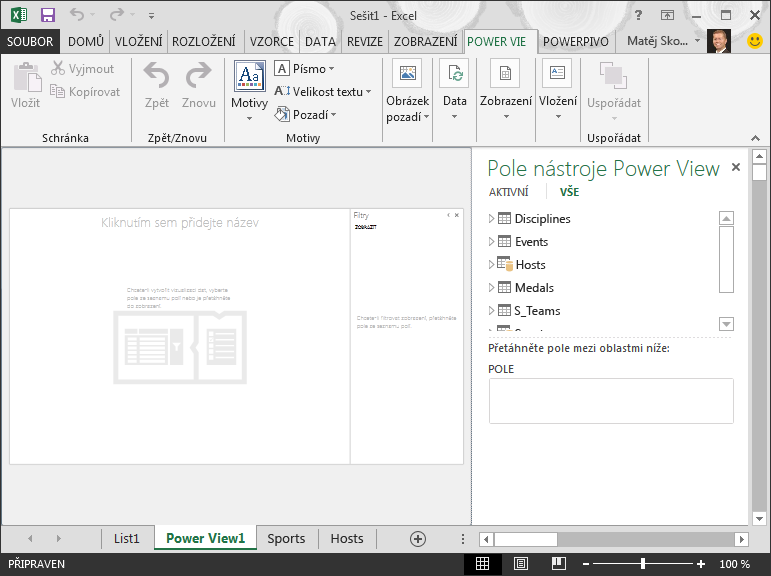Select the Medals table name
771x576 pixels.
pyautogui.click(x=534, y=288)
